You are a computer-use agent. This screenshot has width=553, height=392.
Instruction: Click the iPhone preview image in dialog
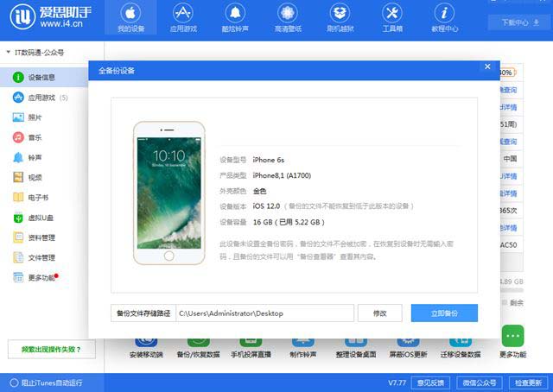click(x=169, y=193)
